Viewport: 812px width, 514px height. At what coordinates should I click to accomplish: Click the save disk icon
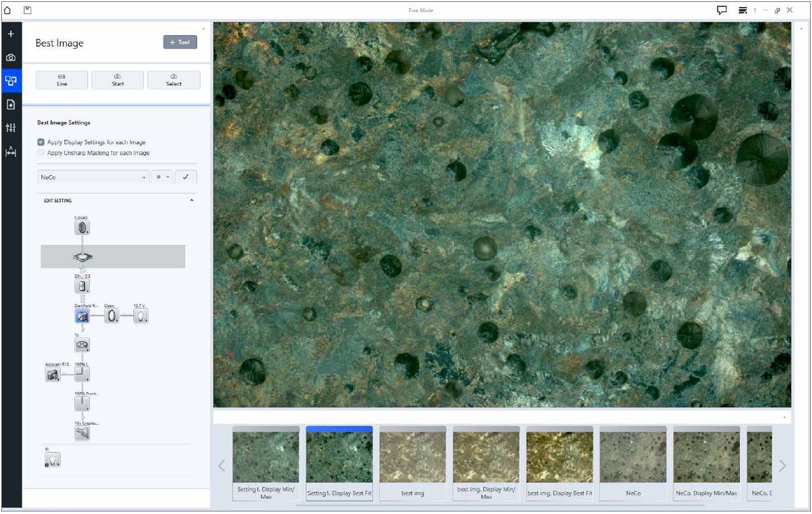[27, 10]
